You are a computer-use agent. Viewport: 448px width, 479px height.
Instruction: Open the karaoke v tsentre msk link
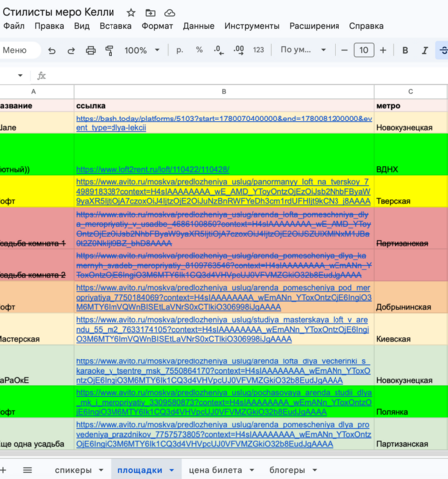click(223, 370)
